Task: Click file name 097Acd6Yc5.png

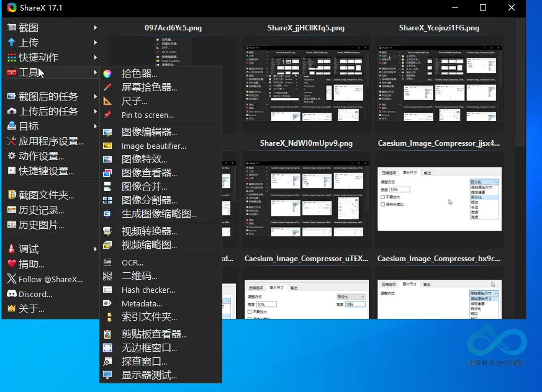Action: (x=173, y=28)
